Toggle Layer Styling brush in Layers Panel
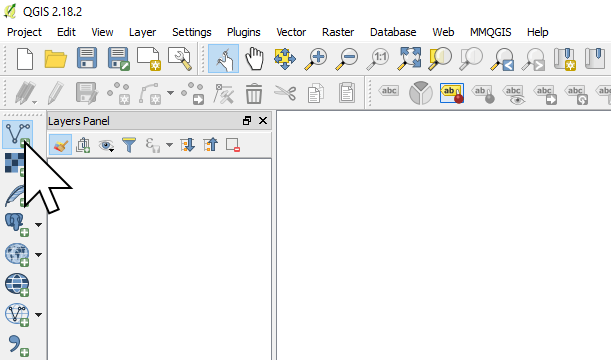Image resolution: width=611 pixels, height=360 pixels. tap(60, 145)
